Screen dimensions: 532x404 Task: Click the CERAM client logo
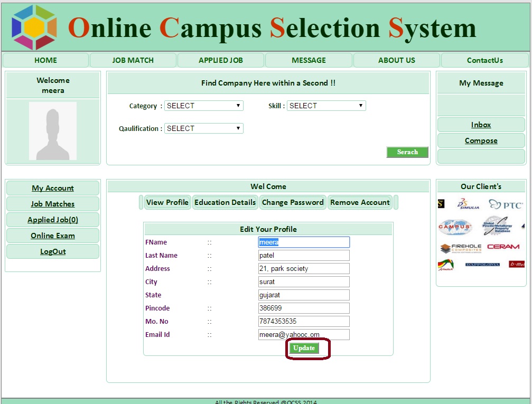coord(503,247)
